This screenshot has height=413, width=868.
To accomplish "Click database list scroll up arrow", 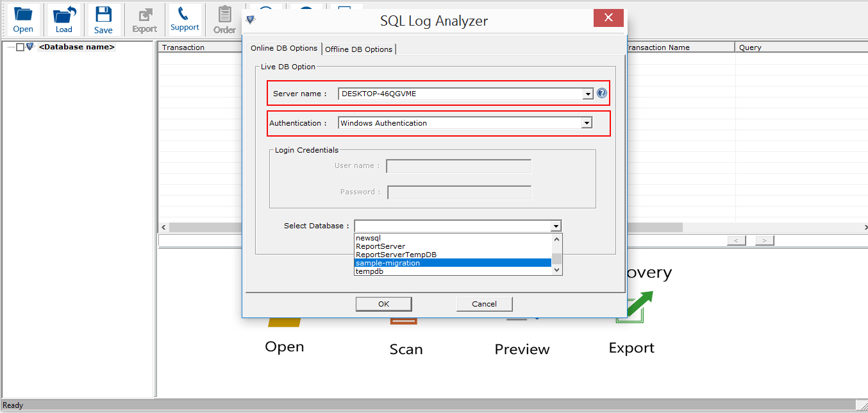I will 557,239.
